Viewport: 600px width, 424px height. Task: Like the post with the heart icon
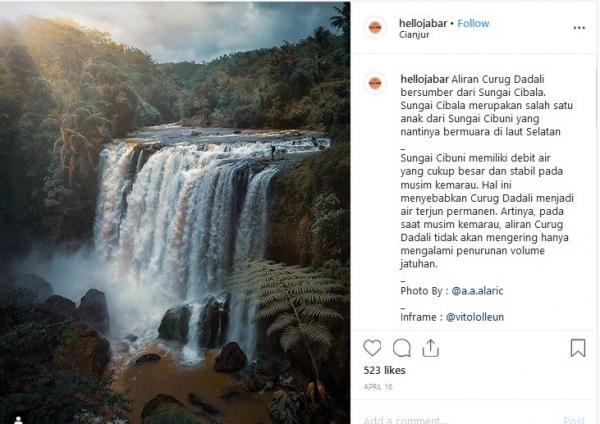click(373, 348)
